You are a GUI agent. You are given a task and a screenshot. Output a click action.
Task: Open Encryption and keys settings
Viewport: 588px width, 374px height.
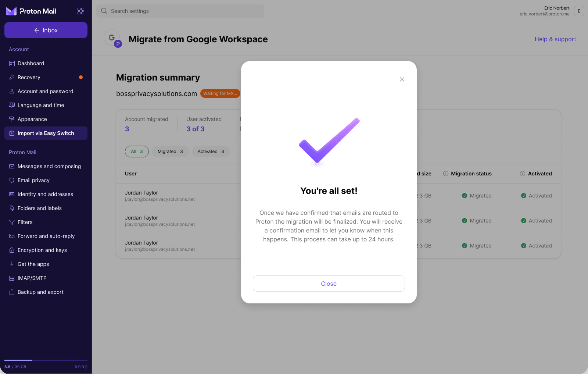click(46, 250)
